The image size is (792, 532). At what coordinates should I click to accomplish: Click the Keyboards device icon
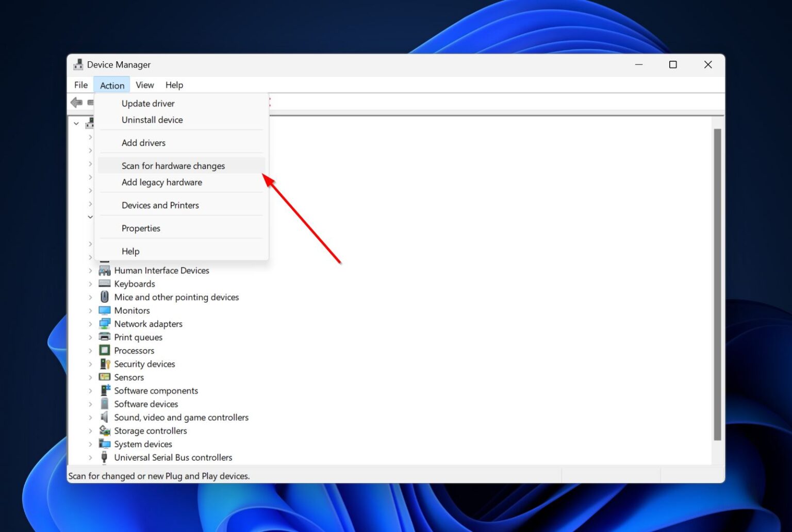pyautogui.click(x=105, y=284)
